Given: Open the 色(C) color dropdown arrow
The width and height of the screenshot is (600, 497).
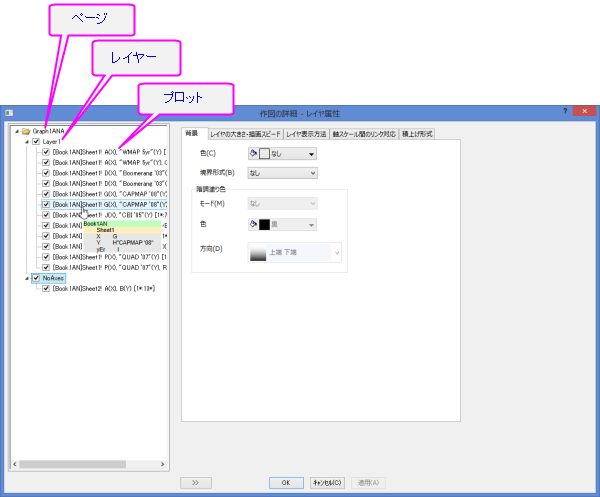Looking at the screenshot, I should click(x=311, y=154).
